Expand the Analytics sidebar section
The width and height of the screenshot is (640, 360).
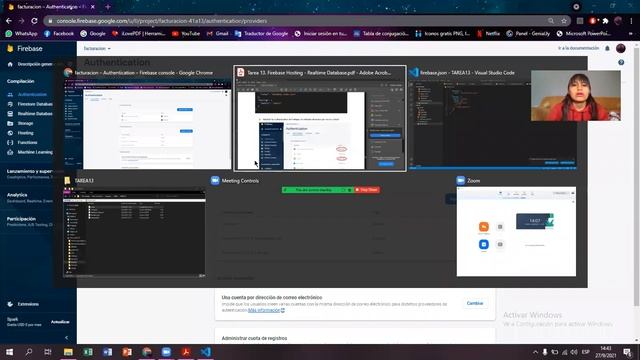[x=29, y=198]
